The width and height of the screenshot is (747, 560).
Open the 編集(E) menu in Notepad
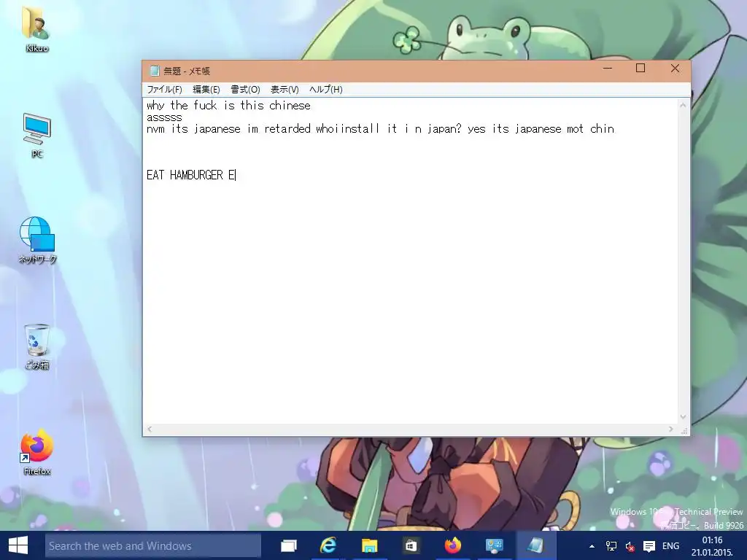(206, 90)
